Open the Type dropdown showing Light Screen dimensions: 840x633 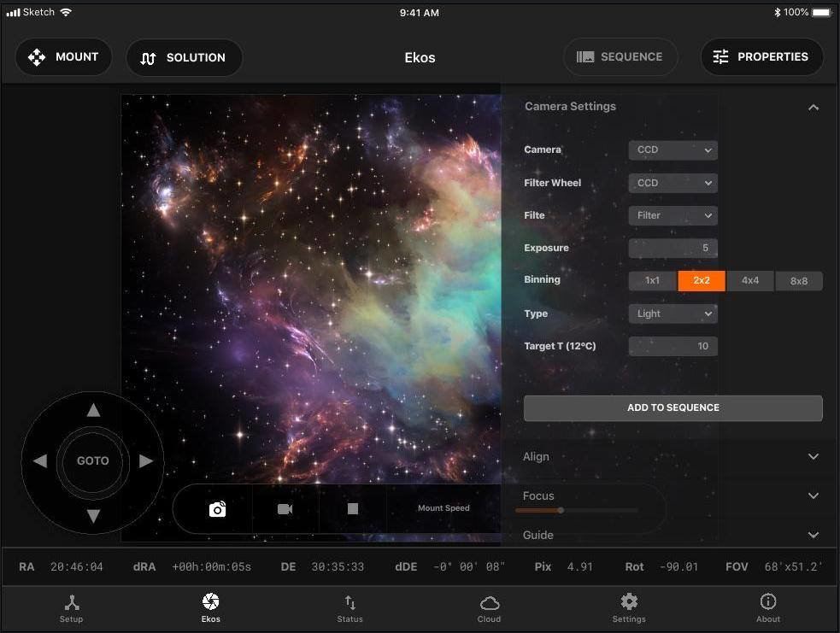(x=673, y=314)
